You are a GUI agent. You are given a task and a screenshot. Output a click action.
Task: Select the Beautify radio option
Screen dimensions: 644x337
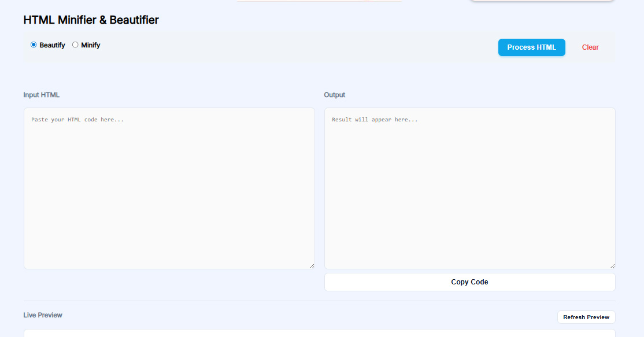[x=34, y=45]
